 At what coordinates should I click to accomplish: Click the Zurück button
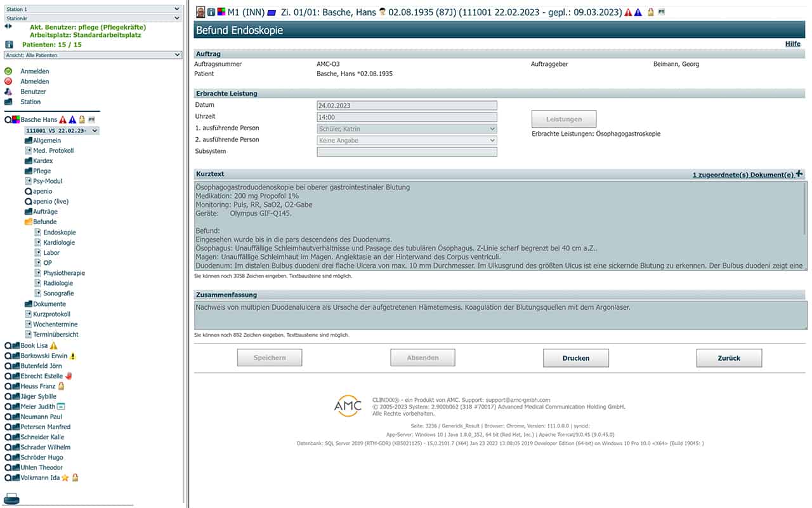(x=729, y=358)
